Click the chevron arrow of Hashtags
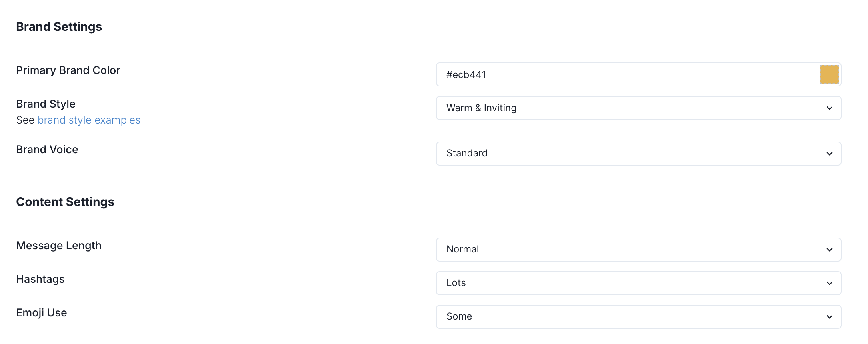The height and width of the screenshot is (344, 868). click(x=829, y=284)
